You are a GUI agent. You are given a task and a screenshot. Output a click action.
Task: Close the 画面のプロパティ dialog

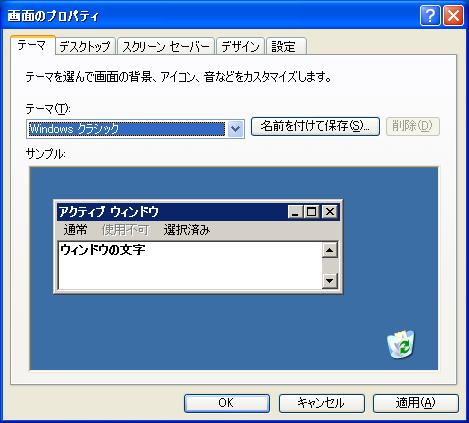click(453, 16)
